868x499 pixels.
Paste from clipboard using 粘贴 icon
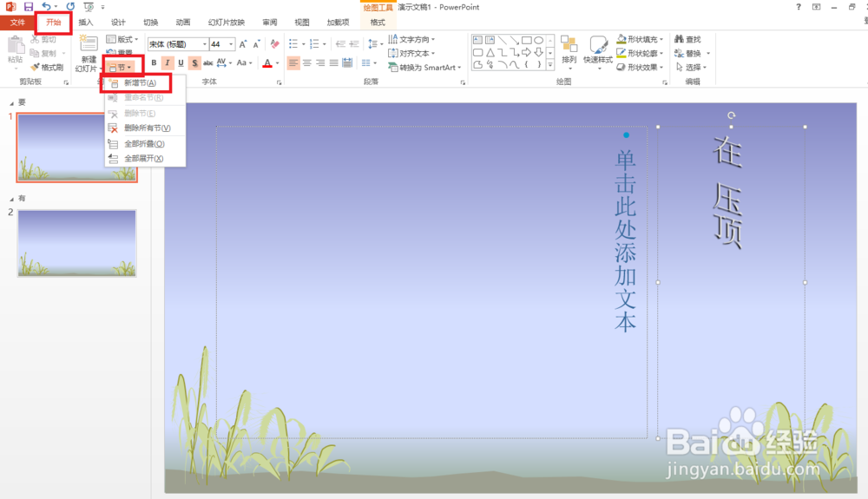(x=16, y=51)
